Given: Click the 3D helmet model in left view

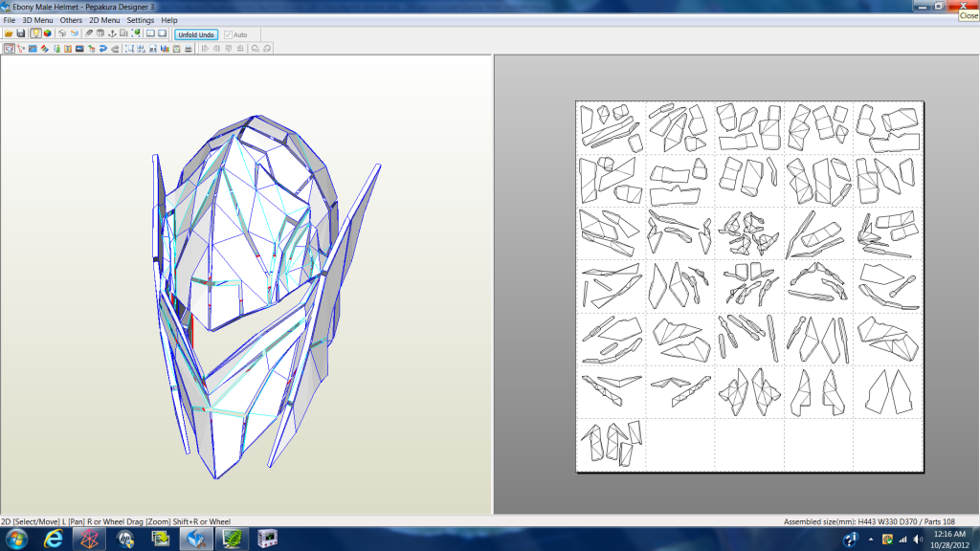Looking at the screenshot, I should coord(266,297).
